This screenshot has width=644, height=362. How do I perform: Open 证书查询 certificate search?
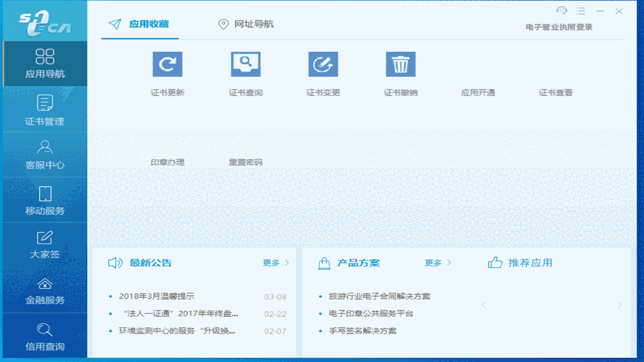[x=245, y=64]
